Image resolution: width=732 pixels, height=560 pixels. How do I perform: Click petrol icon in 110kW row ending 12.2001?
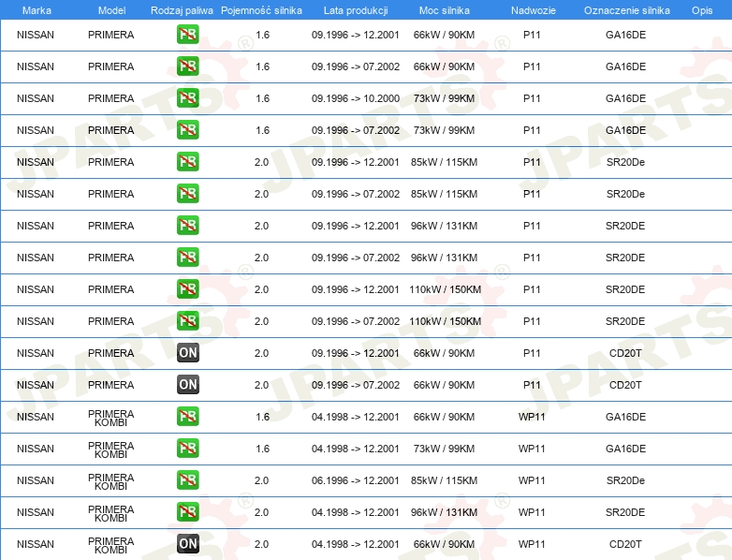click(187, 288)
